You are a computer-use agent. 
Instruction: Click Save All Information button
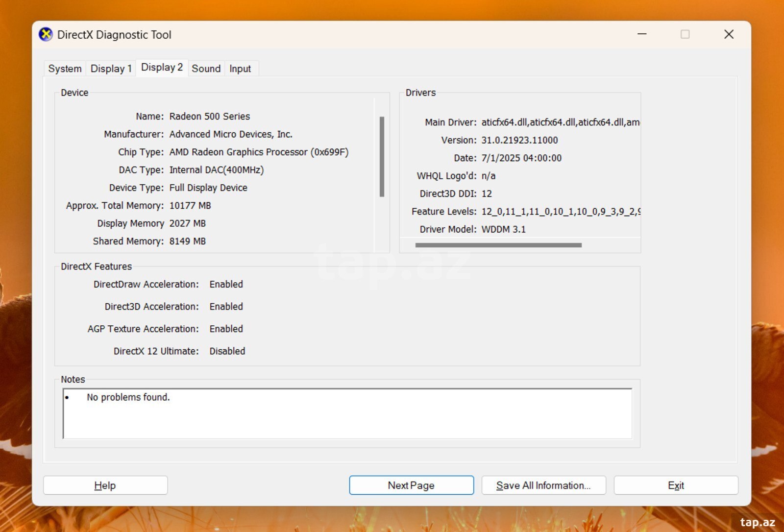543,485
